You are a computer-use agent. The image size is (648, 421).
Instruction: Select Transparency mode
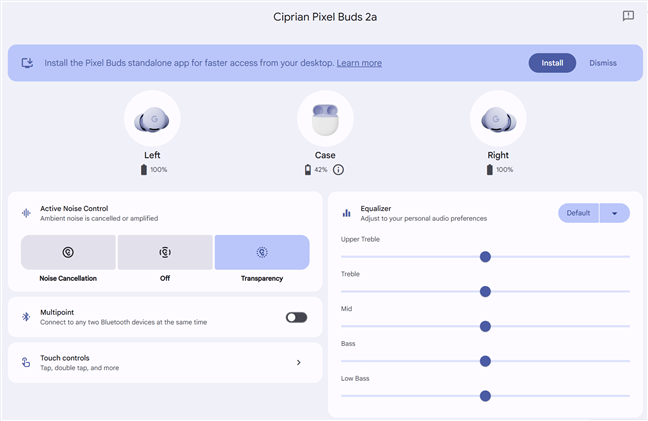pos(262,253)
